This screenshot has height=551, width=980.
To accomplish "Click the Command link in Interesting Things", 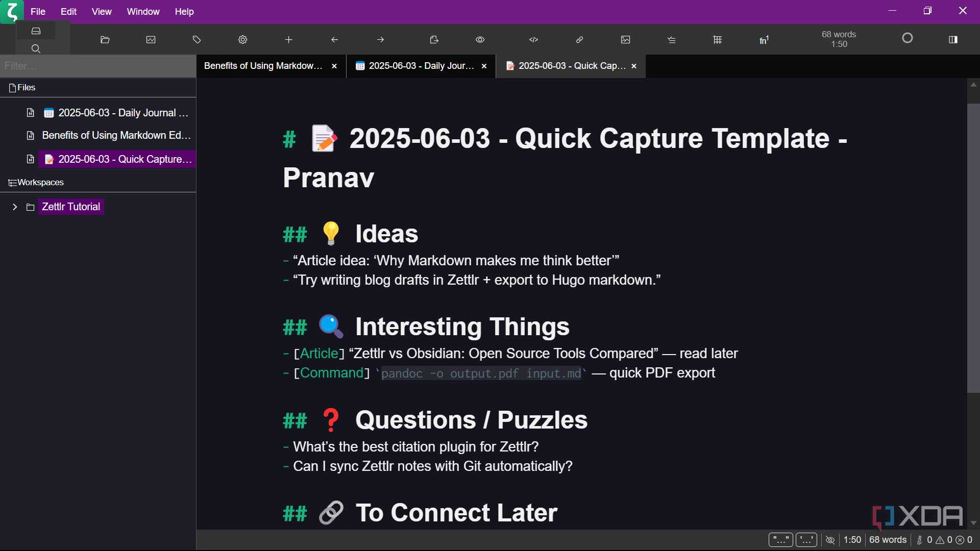I will (x=332, y=373).
